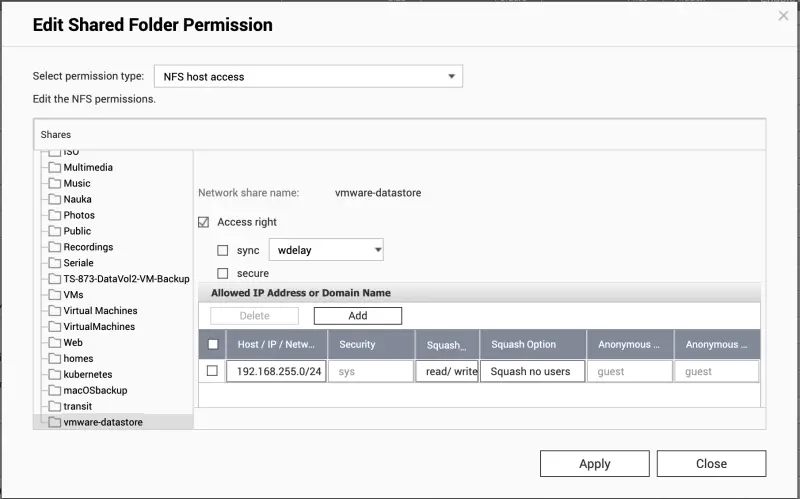Click the last anonymous guest field

(x=717, y=371)
